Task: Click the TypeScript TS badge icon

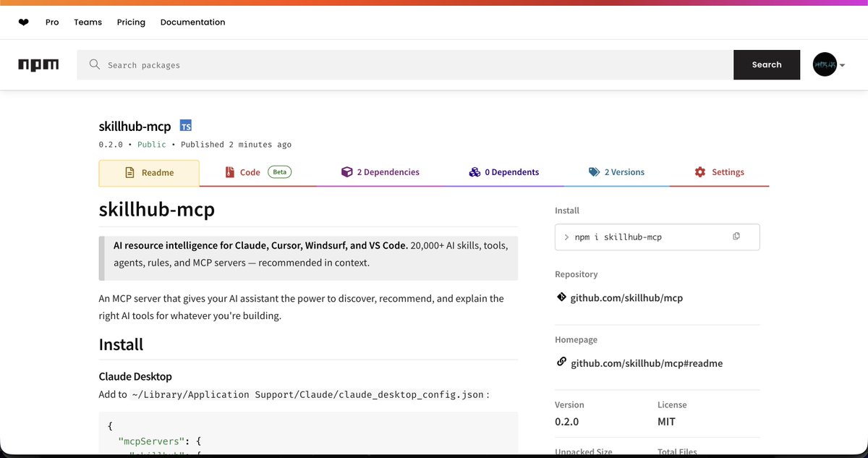Action: [x=186, y=126]
